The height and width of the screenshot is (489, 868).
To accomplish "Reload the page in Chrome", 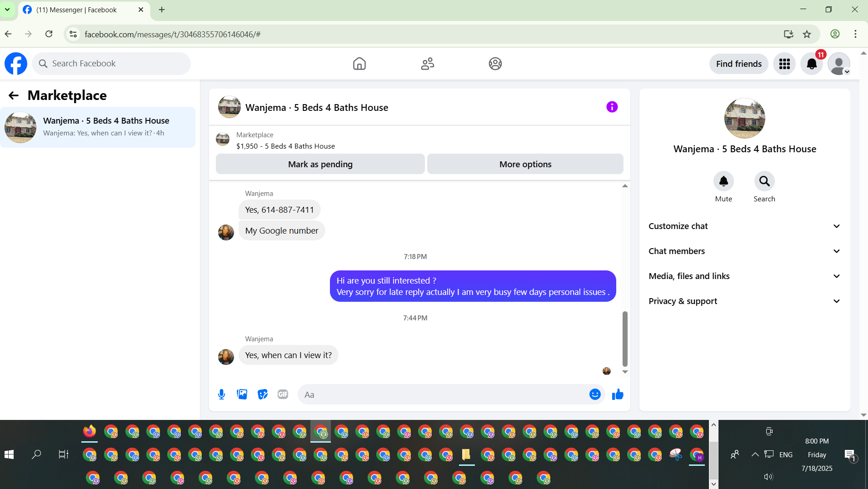I will click(x=49, y=34).
